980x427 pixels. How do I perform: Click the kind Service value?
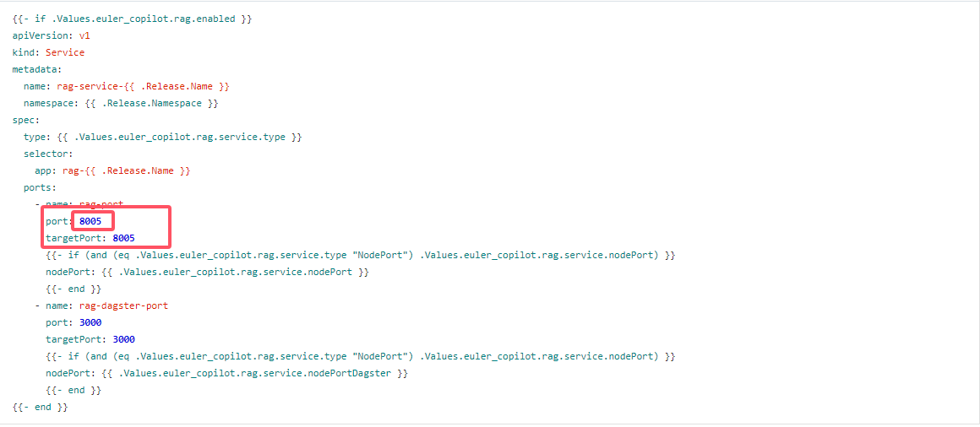click(x=65, y=52)
